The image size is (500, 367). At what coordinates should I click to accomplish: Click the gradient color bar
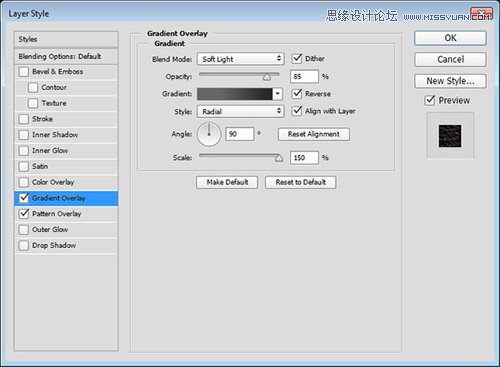pos(235,94)
